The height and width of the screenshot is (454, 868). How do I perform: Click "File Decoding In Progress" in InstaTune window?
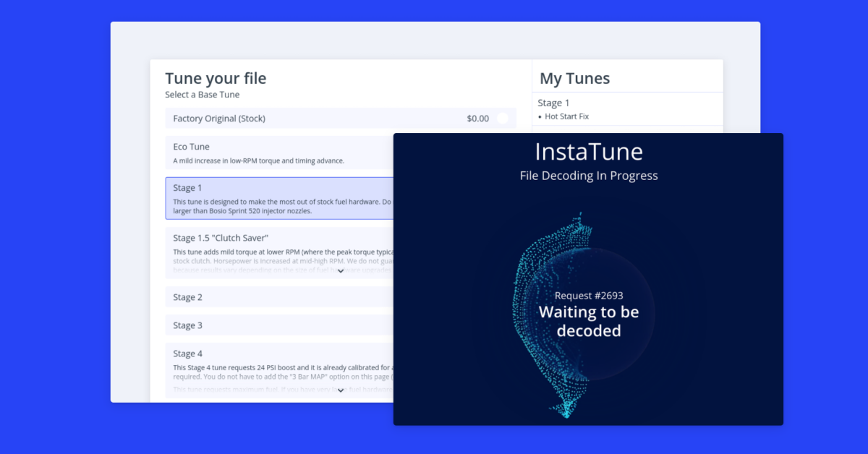coord(589,176)
